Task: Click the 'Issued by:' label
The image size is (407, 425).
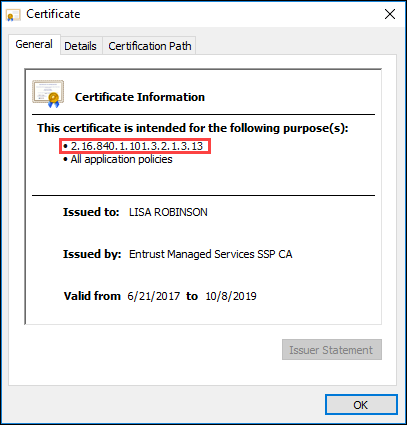Action: click(92, 254)
